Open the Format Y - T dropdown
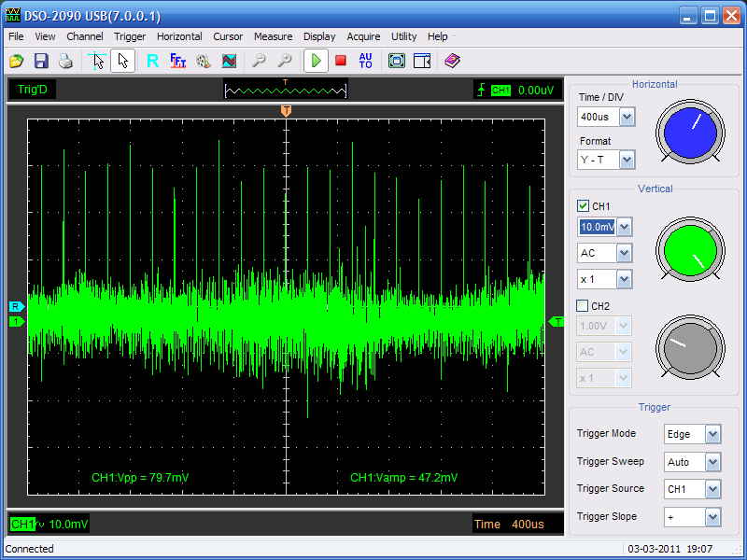This screenshot has height=560, width=747. (x=627, y=160)
